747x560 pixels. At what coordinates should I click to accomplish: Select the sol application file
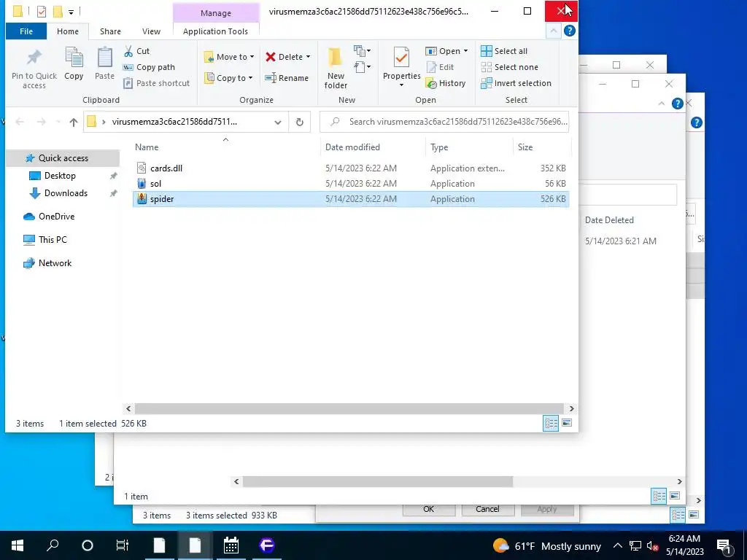pyautogui.click(x=351, y=183)
